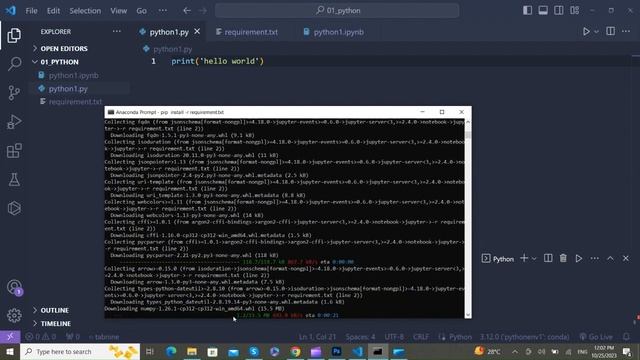Open the Tabnine activity bar icon
The height and width of the screenshot is (360, 640).
point(14,208)
